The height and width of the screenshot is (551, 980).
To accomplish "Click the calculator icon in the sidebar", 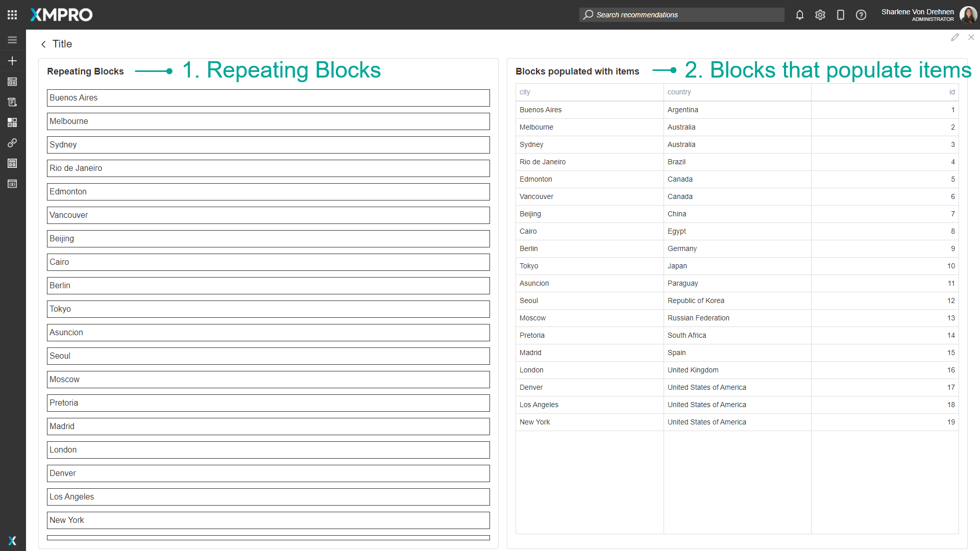I will click(x=12, y=163).
